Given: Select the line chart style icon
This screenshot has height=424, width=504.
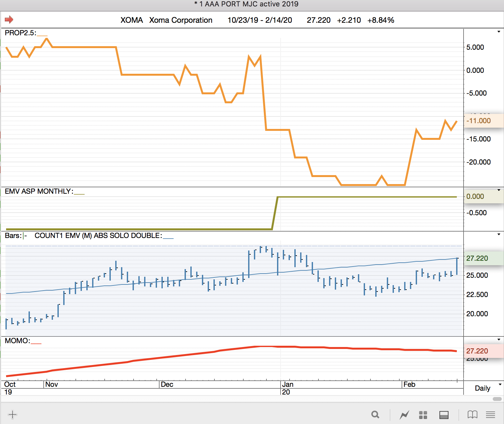Looking at the screenshot, I should (x=404, y=415).
